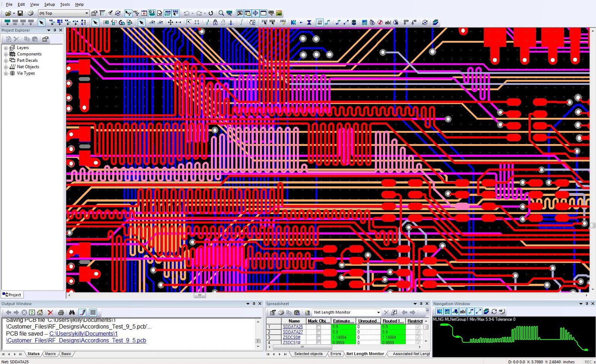596x364 pixels.
Task: Open the File menu
Action: [9, 4]
